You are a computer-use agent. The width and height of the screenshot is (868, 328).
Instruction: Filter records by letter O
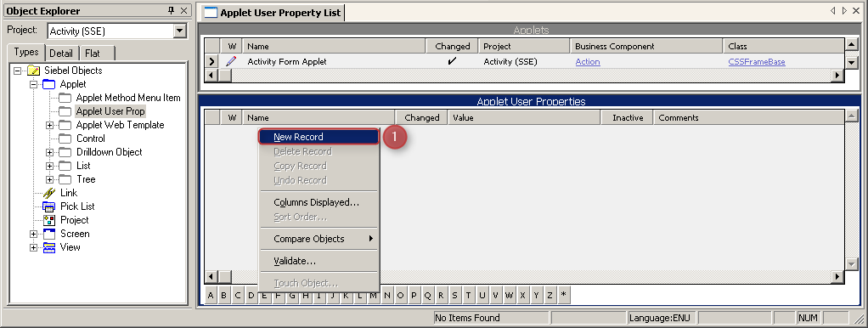point(401,296)
